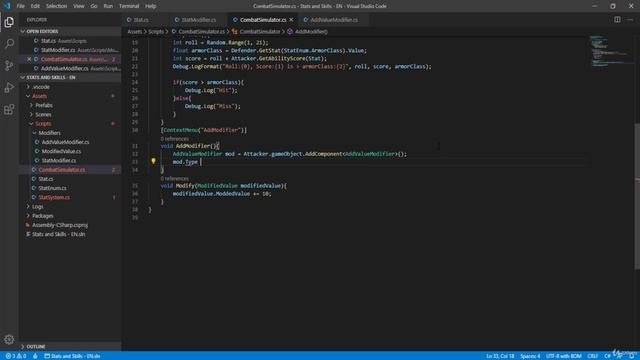Collapse the Scripts folder
This screenshot has width=640, height=360.
[43, 124]
